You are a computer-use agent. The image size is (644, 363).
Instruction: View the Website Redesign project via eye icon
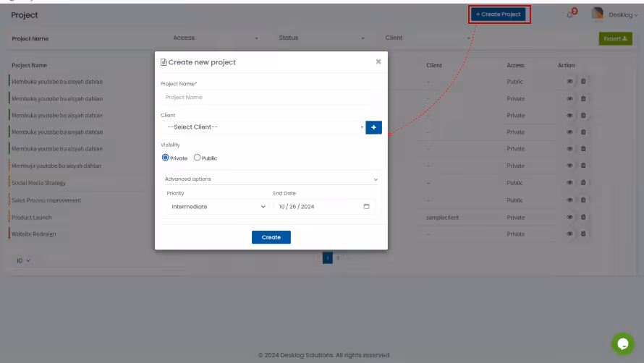click(x=569, y=234)
